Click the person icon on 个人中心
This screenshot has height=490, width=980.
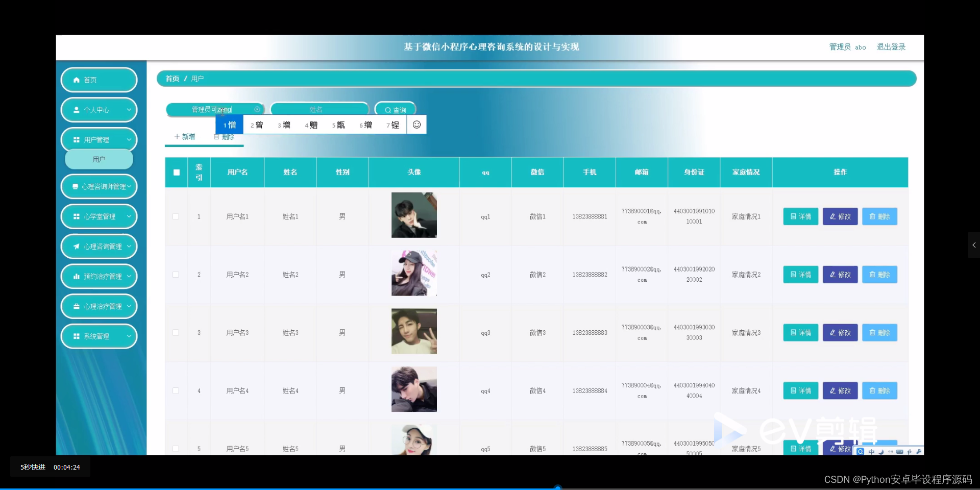tap(76, 110)
